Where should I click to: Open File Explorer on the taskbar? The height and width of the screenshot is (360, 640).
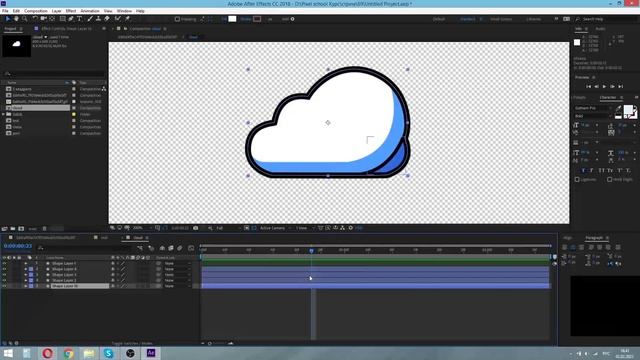click(89, 353)
